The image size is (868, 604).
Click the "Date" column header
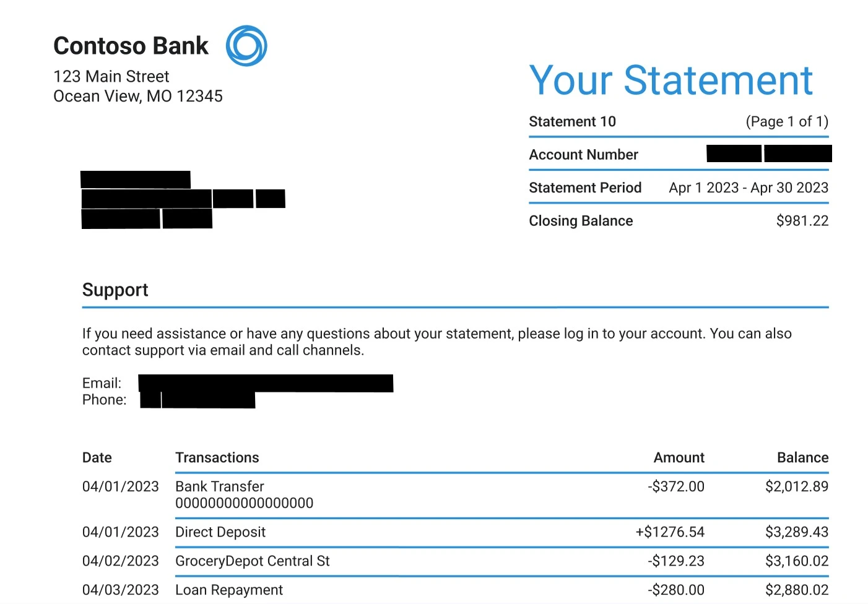(x=97, y=458)
